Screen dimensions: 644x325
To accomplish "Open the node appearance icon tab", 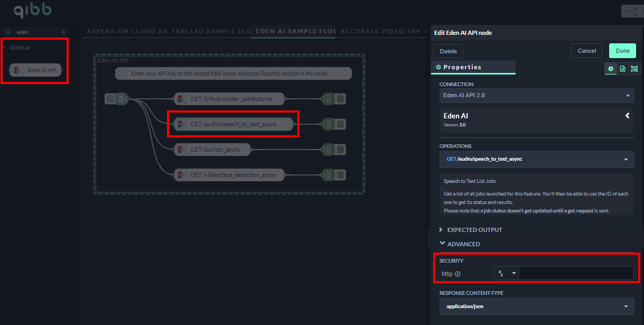I will coord(634,69).
